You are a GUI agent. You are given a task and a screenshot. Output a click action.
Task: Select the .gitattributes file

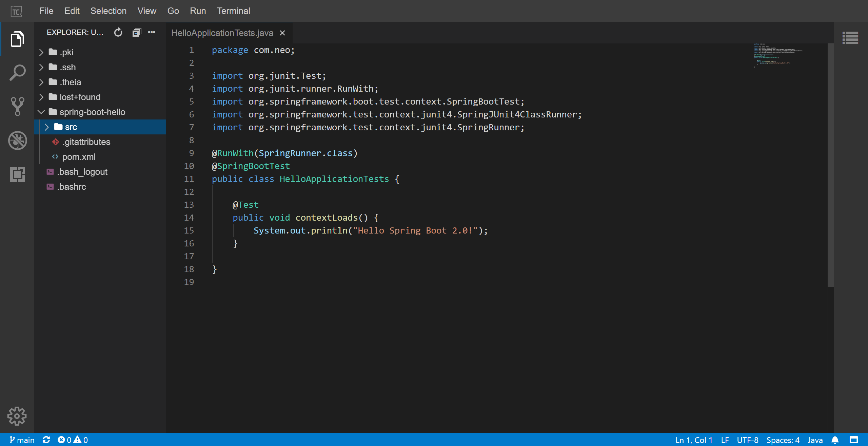pos(86,142)
